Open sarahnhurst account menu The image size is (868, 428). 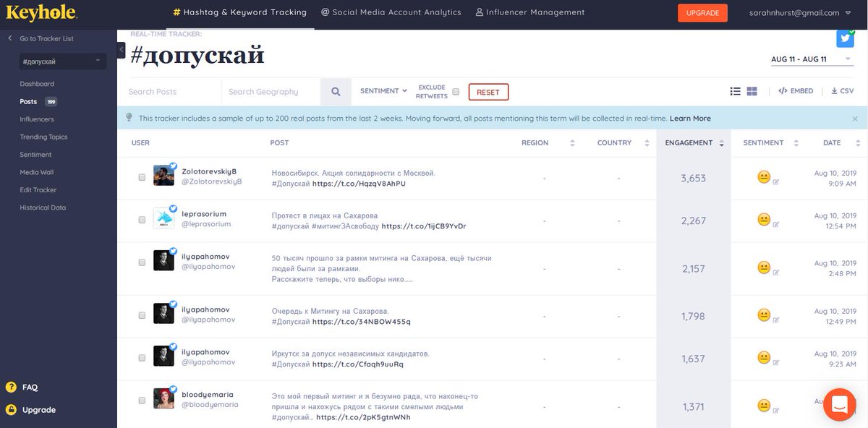click(799, 13)
